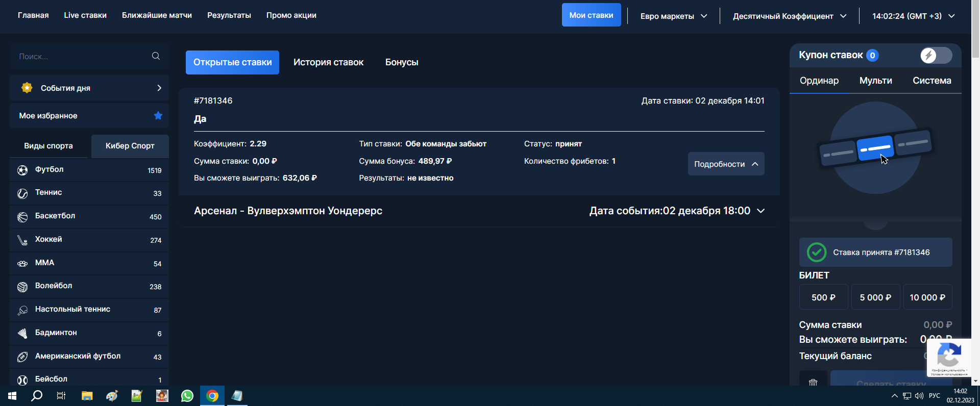Open WhatsApp from the taskbar
The width and height of the screenshot is (980, 406).
(x=187, y=396)
